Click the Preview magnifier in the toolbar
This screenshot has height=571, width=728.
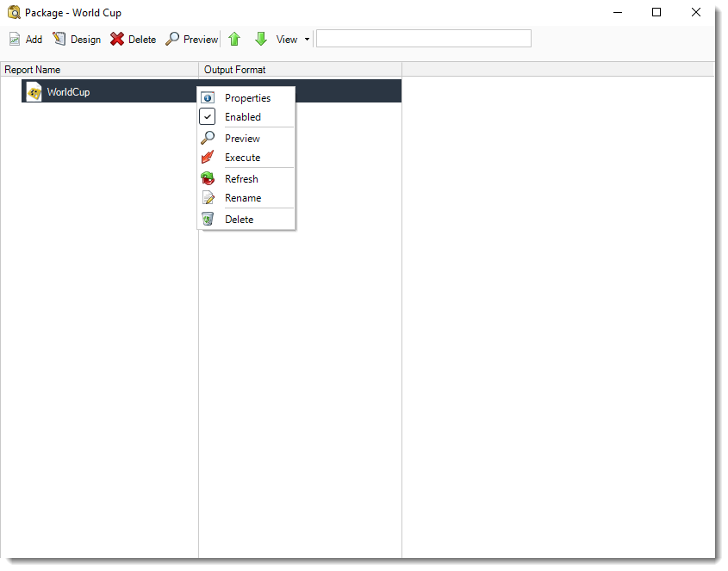[x=192, y=40]
